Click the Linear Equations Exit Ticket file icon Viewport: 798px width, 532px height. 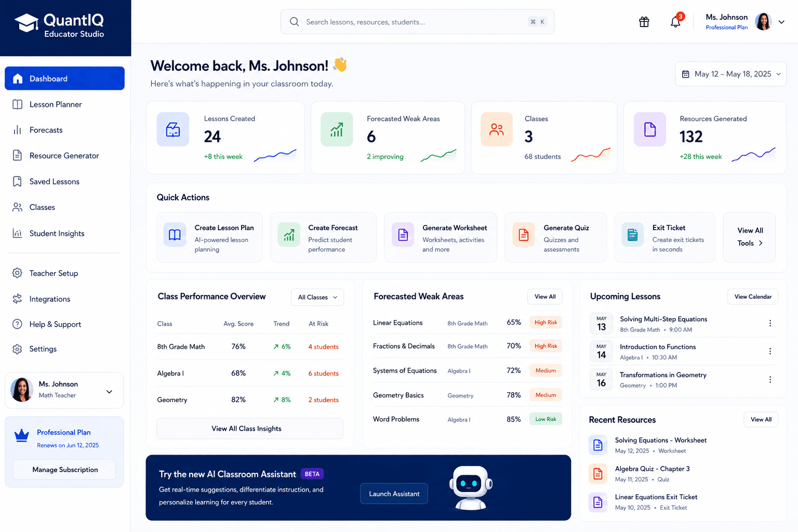pos(598,502)
